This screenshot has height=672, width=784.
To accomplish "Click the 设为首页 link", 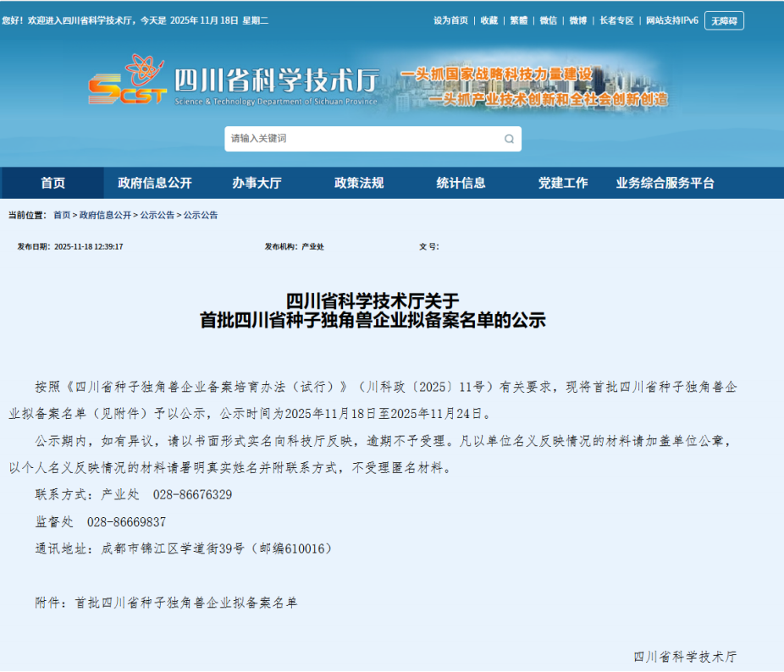I will [450, 20].
